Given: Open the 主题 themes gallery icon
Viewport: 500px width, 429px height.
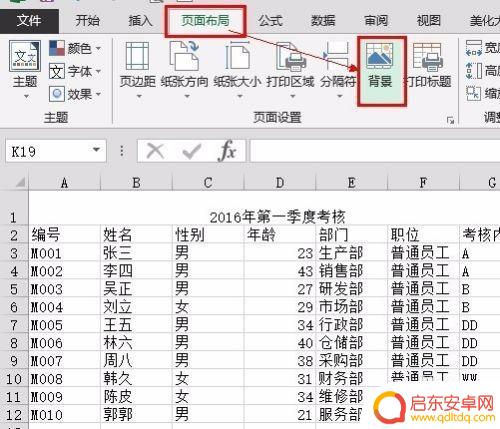Looking at the screenshot, I should click(25, 56).
